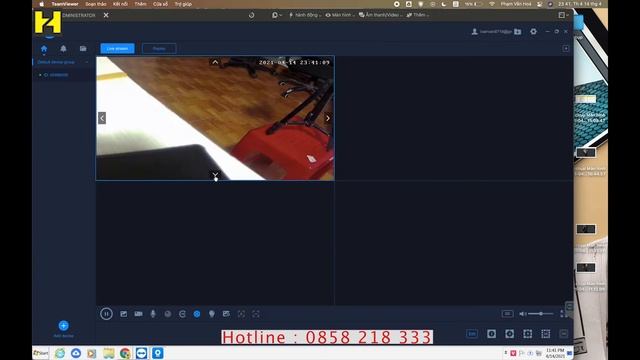Open the Apple menu

pos(42,4)
